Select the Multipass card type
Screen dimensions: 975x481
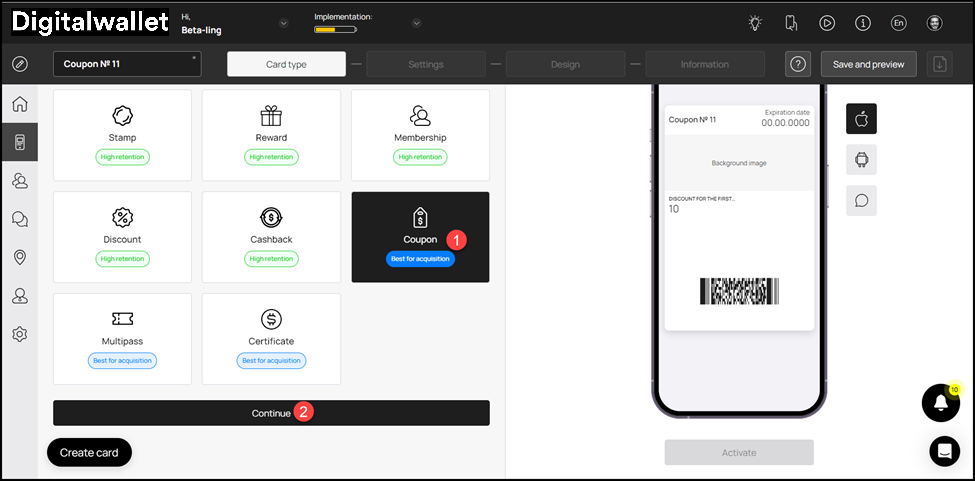click(122, 339)
